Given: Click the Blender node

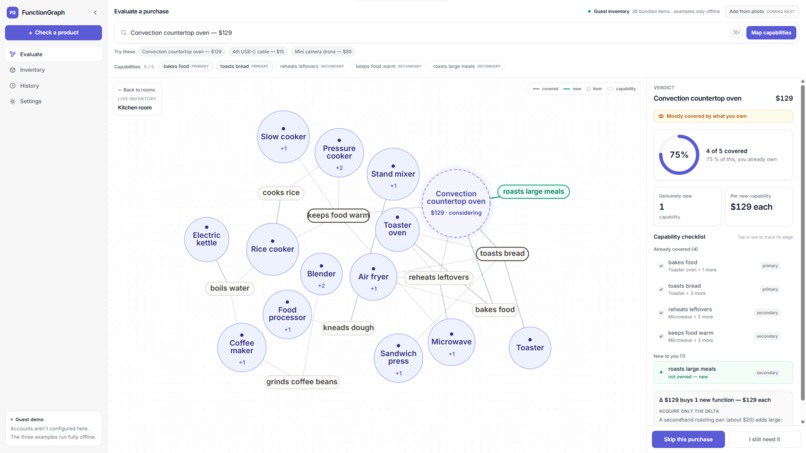Looking at the screenshot, I should [x=321, y=274].
